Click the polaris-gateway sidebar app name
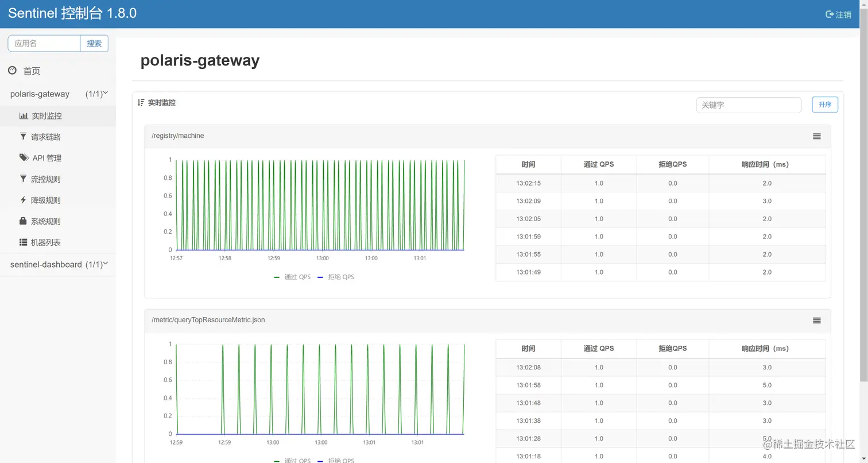868x463 pixels. click(x=40, y=94)
